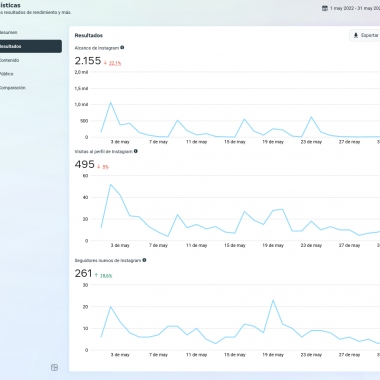Click the sidebar collapse panel icon
380x380 pixels.
click(x=54, y=367)
